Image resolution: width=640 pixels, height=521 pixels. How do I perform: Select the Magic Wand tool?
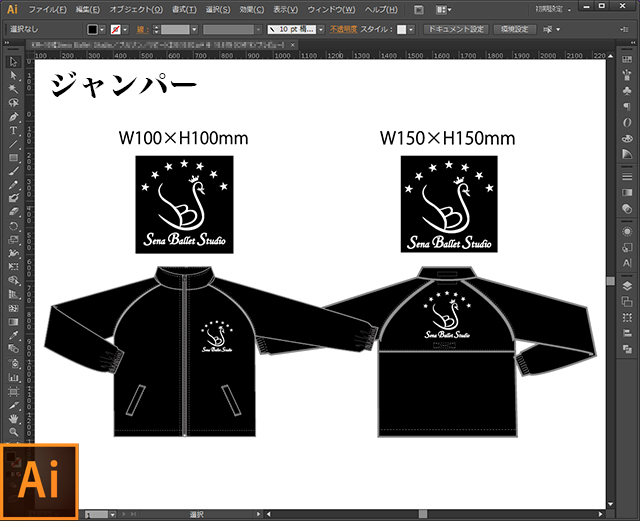point(13,89)
